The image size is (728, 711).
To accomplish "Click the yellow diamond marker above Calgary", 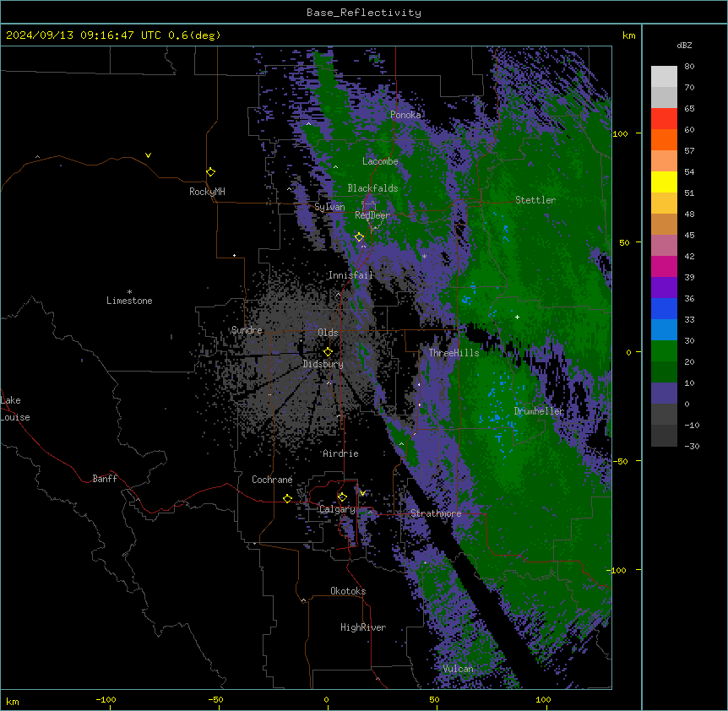I will click(x=342, y=497).
